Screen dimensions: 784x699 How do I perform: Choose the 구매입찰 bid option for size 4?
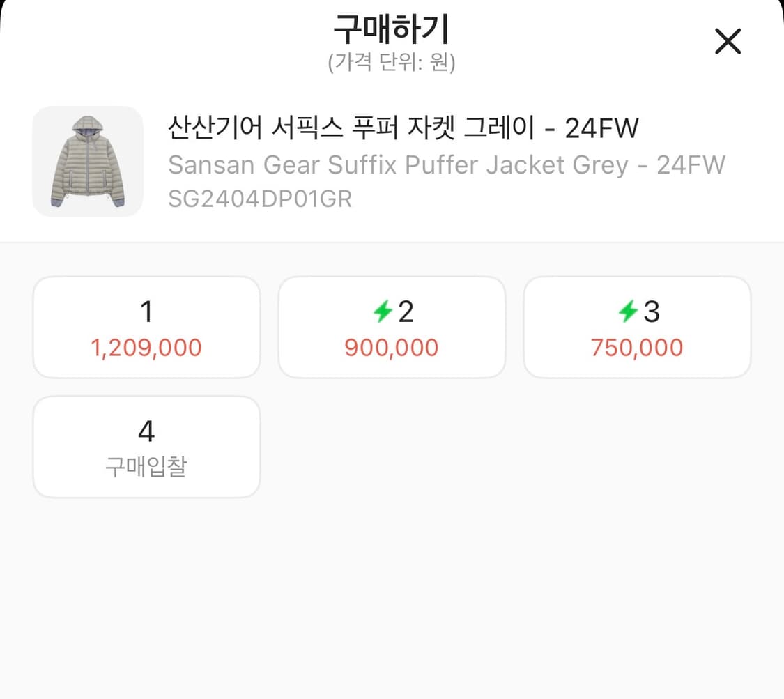[x=146, y=446]
